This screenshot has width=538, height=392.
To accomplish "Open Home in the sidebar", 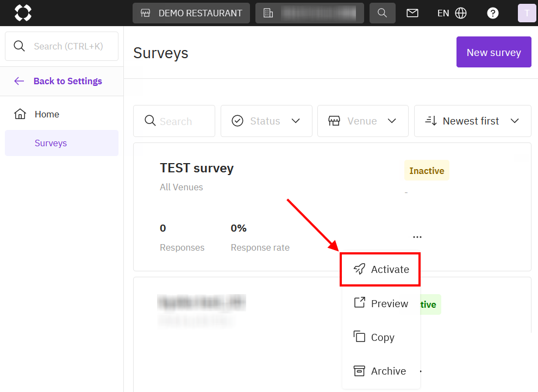I will (x=47, y=114).
